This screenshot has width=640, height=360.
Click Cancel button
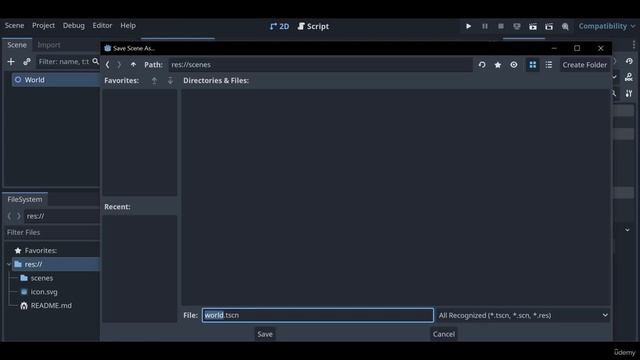point(444,334)
